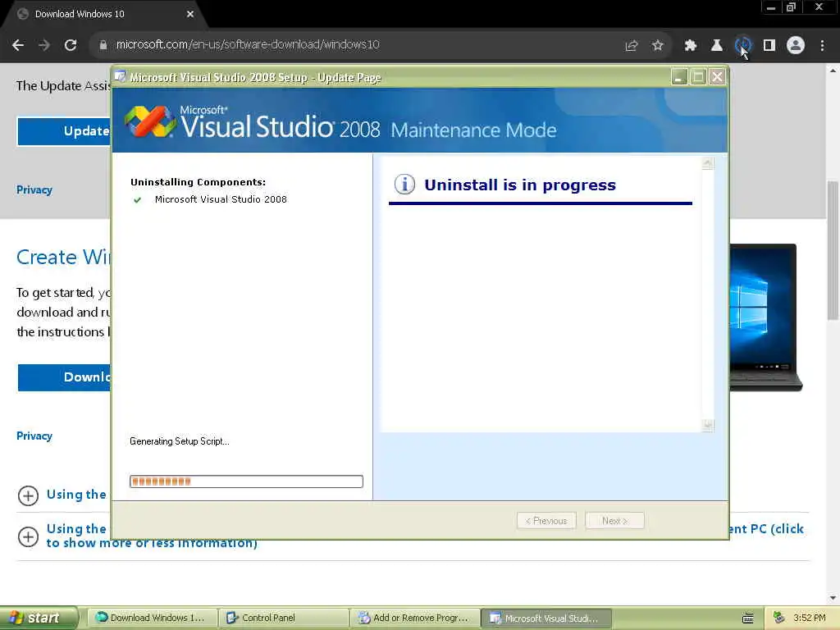Open the Chrome profile avatar
Viewport: 840px width, 630px height.
click(x=796, y=45)
